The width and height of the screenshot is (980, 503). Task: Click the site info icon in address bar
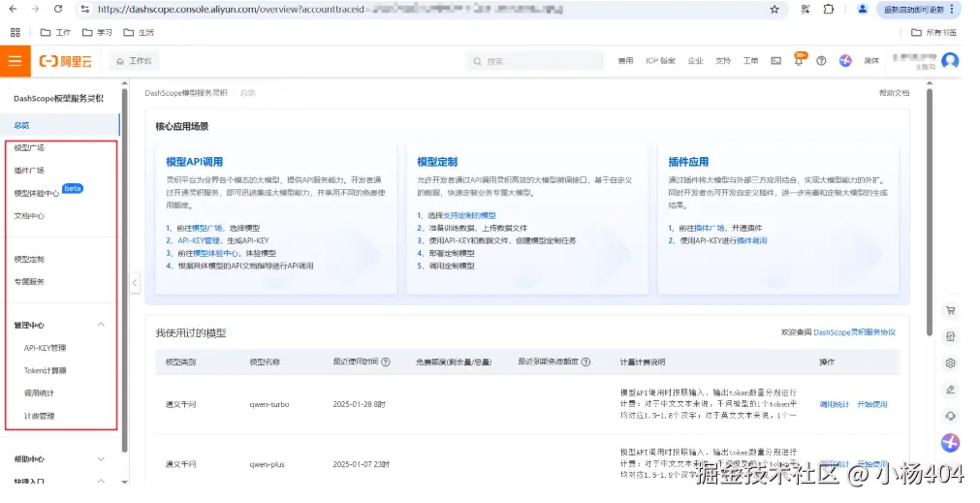(x=85, y=10)
